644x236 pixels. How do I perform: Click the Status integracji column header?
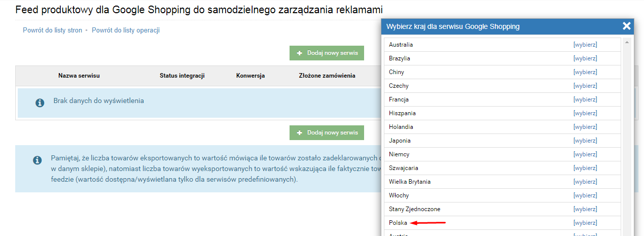[182, 76]
